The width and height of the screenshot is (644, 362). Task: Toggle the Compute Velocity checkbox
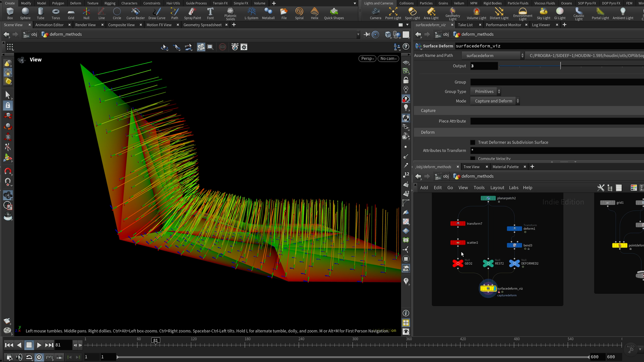point(472,158)
